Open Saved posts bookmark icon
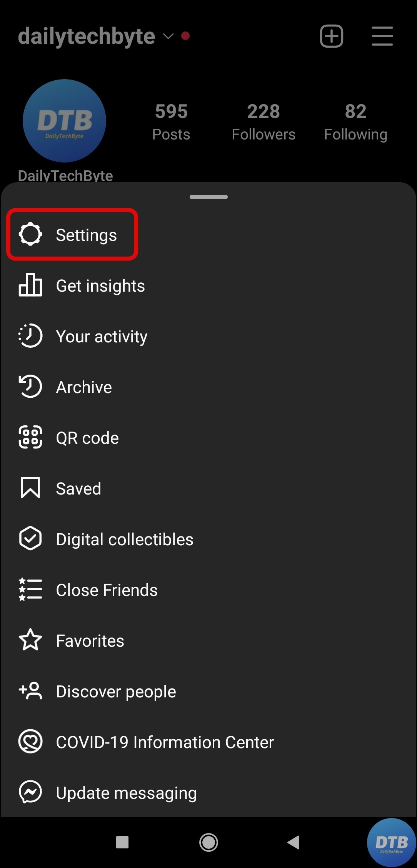This screenshot has width=417, height=868. click(x=30, y=488)
